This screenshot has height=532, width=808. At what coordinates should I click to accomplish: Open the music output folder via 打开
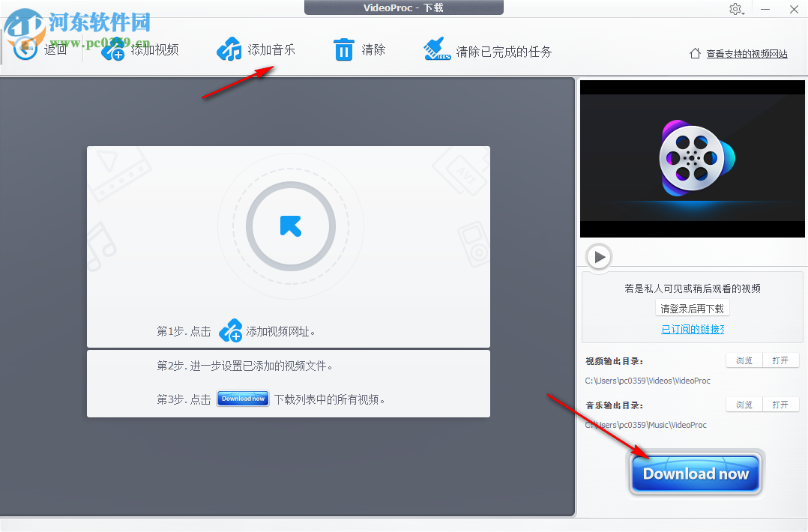pyautogui.click(x=780, y=404)
